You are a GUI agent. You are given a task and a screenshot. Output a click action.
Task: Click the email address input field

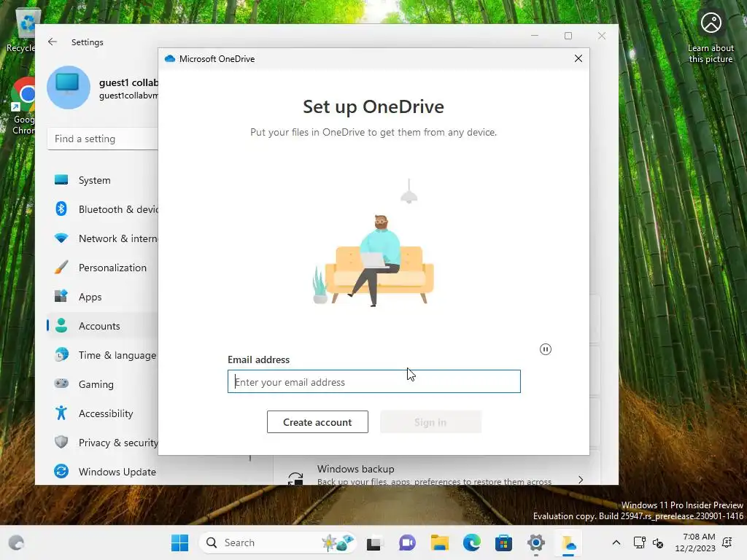coord(374,381)
